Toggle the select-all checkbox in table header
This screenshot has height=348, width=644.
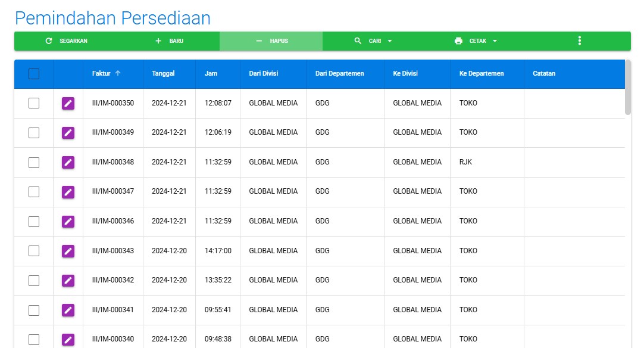pyautogui.click(x=34, y=74)
